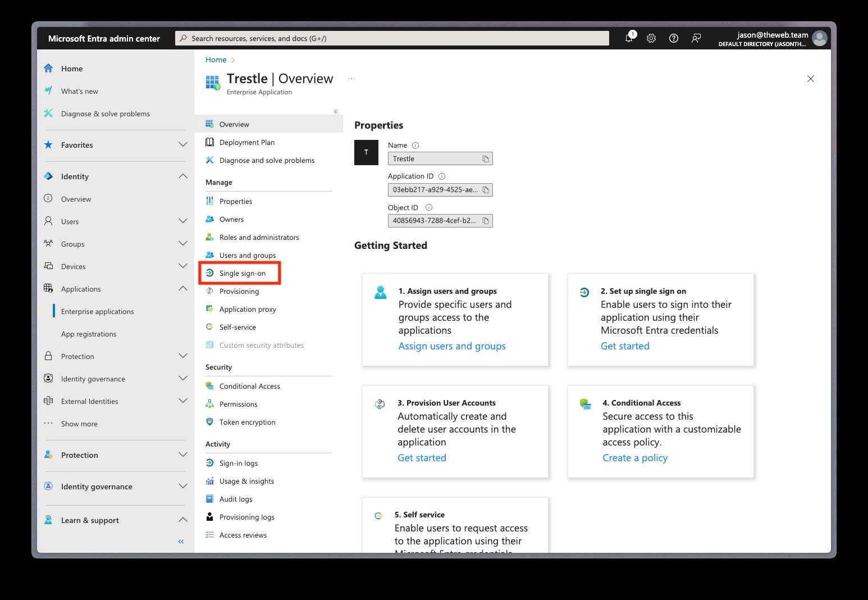Show info tooltip next to Application ID
This screenshot has width=868, height=600.
(442, 176)
